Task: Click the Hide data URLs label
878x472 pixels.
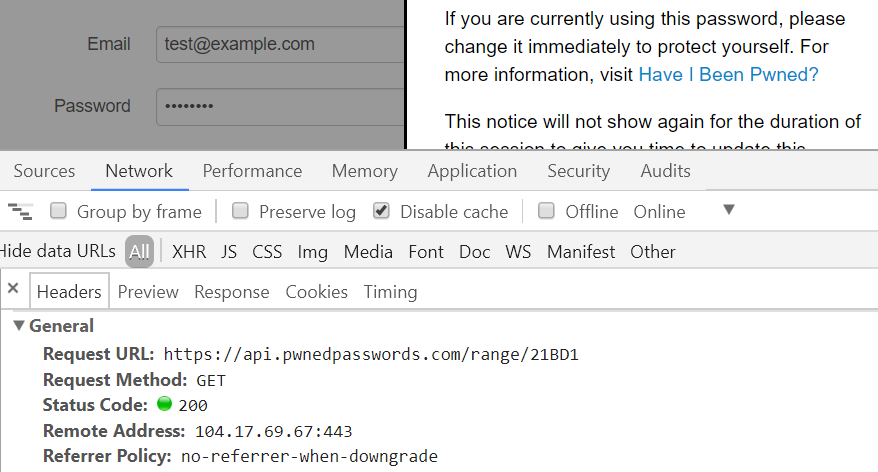Action: pos(58,251)
